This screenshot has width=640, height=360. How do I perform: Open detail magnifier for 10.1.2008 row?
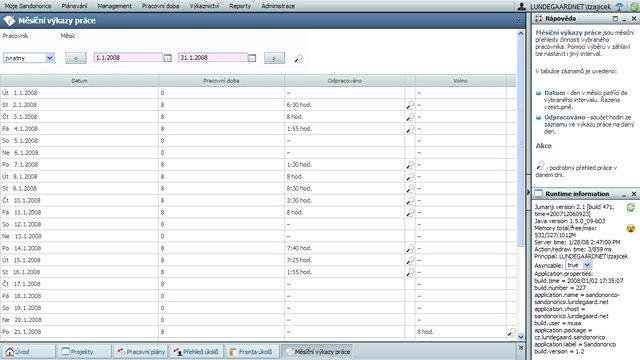(x=410, y=200)
